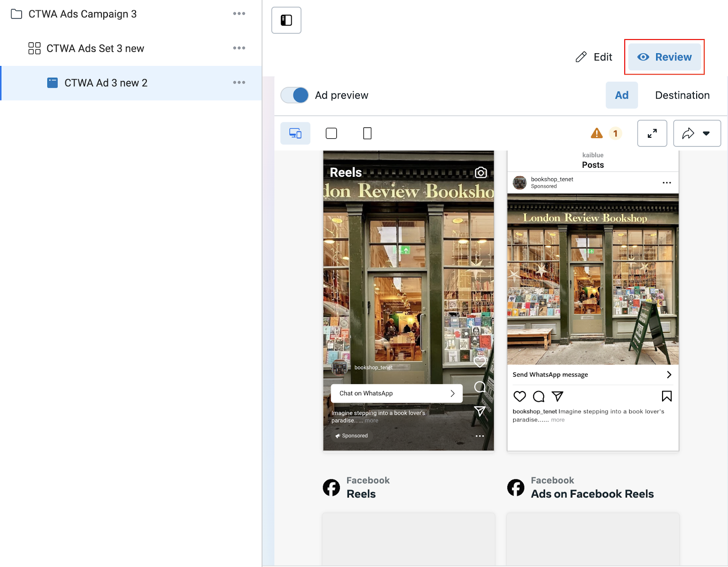Image resolution: width=728 pixels, height=567 pixels.
Task: Select the Ad tab
Action: pyautogui.click(x=621, y=95)
